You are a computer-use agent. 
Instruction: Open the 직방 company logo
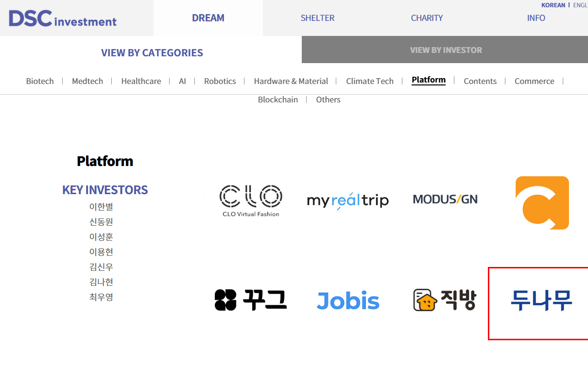coord(445,300)
